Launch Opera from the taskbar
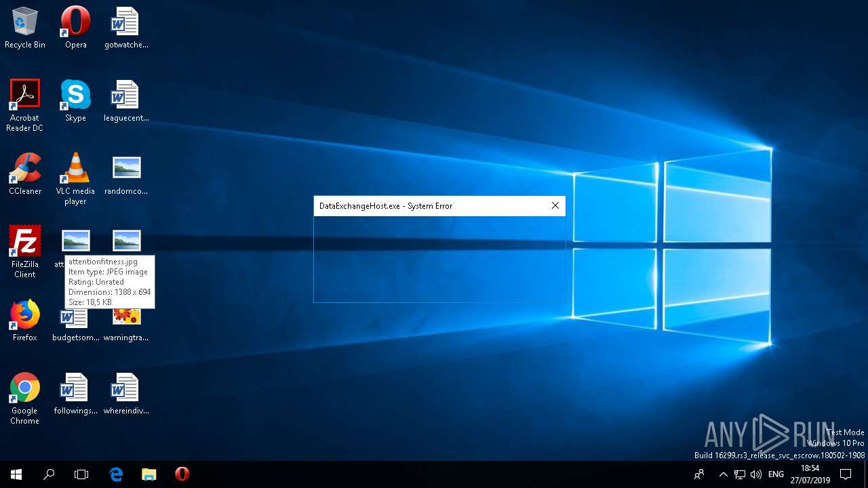 [x=182, y=474]
